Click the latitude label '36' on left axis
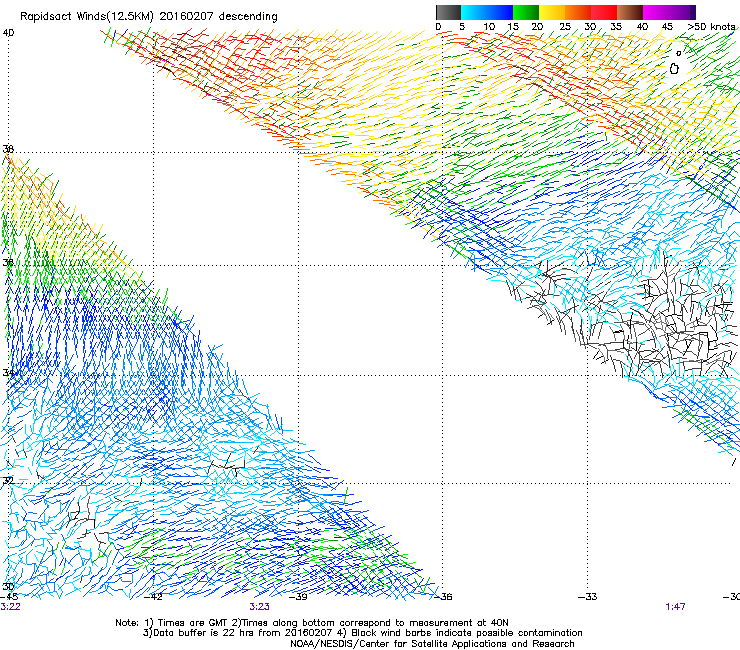The image size is (740, 650). coord(8,262)
